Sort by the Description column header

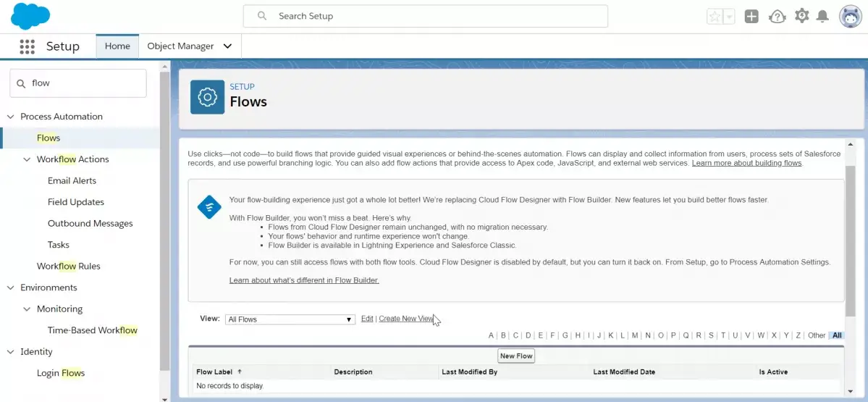tap(353, 372)
